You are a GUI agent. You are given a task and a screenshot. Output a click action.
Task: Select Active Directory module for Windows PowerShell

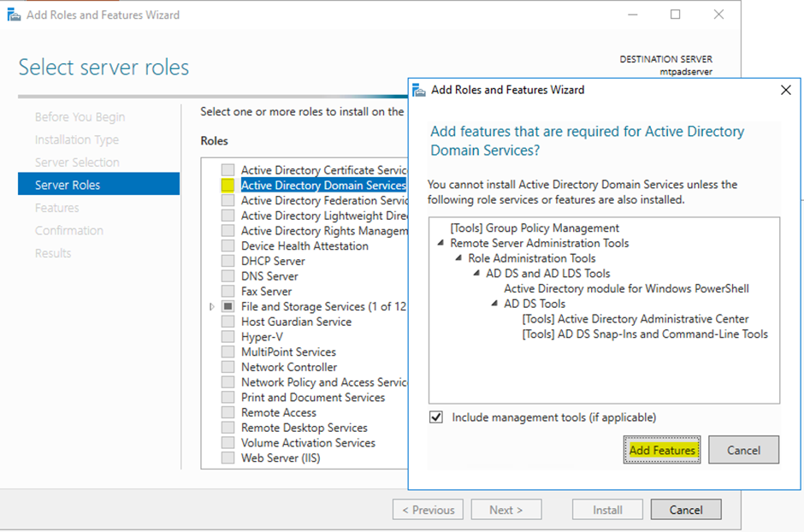(627, 288)
